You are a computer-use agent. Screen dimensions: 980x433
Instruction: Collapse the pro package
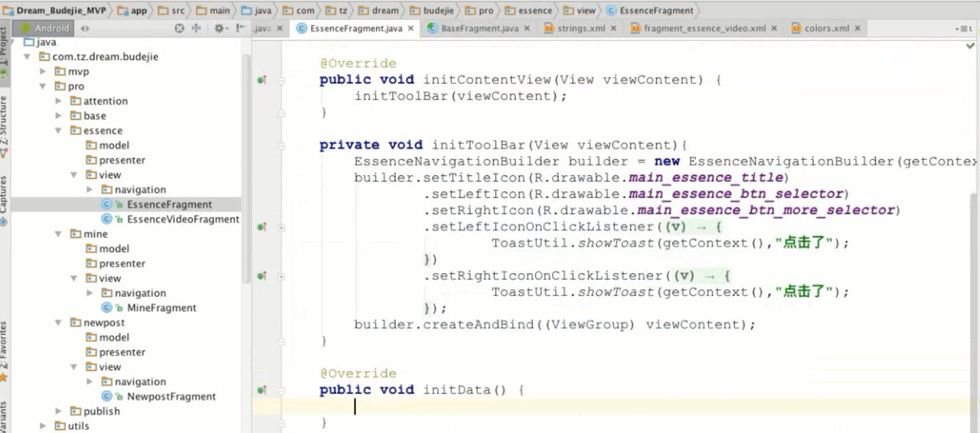click(x=42, y=86)
